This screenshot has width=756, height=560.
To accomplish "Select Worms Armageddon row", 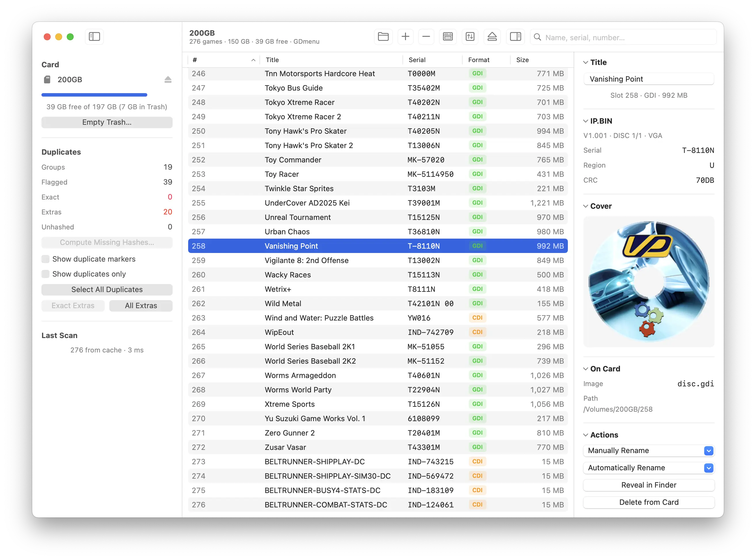I will [377, 376].
